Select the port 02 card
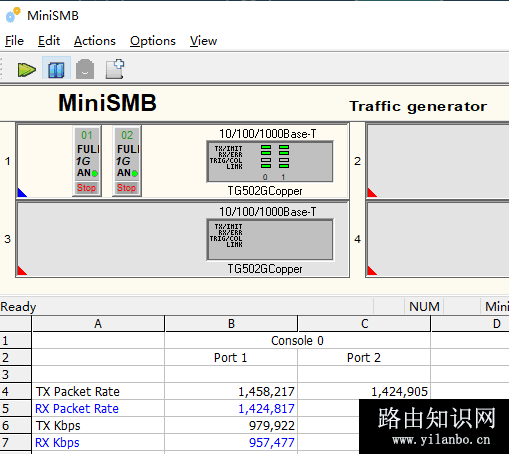The image size is (509, 454). click(x=127, y=161)
